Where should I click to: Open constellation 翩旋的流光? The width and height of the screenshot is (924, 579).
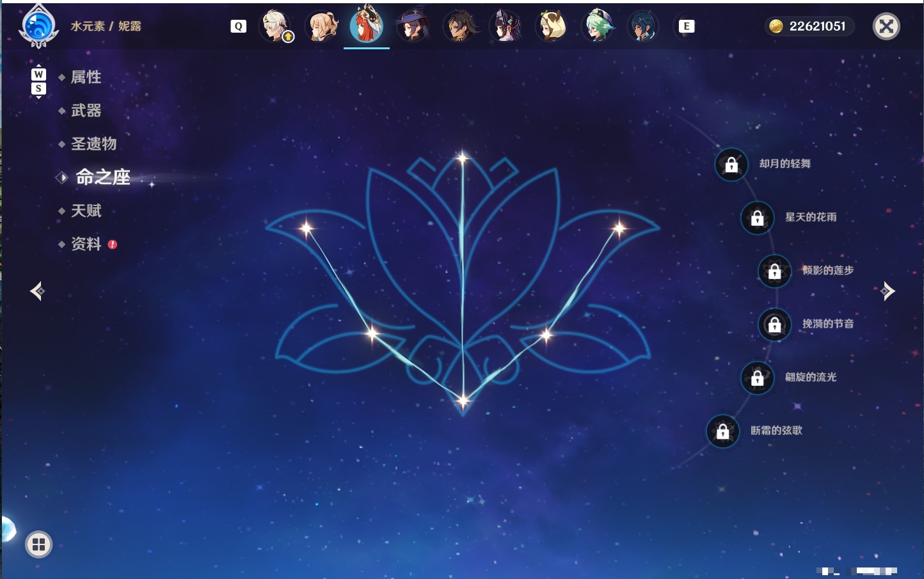tap(811, 377)
